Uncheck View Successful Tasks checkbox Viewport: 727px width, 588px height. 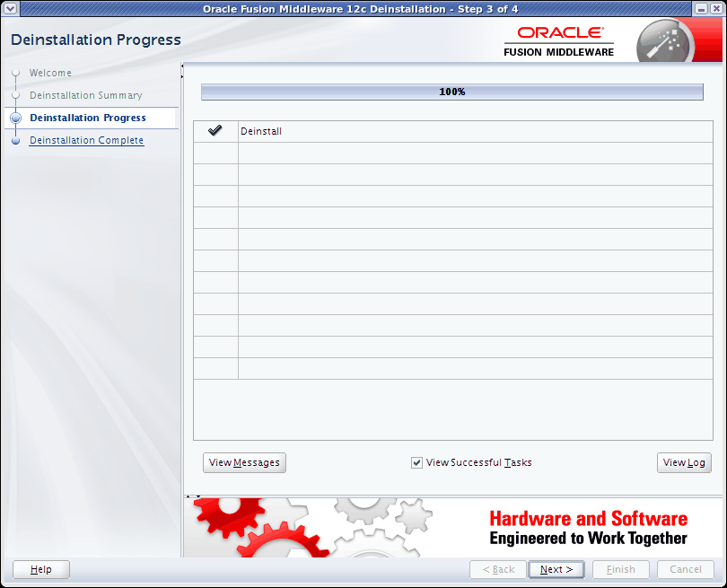click(416, 462)
